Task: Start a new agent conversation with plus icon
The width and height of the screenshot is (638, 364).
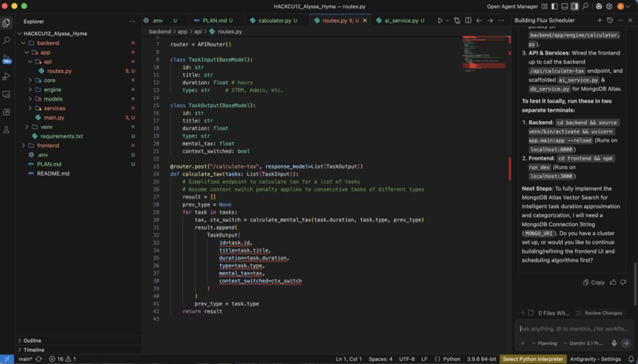Action: point(599,20)
